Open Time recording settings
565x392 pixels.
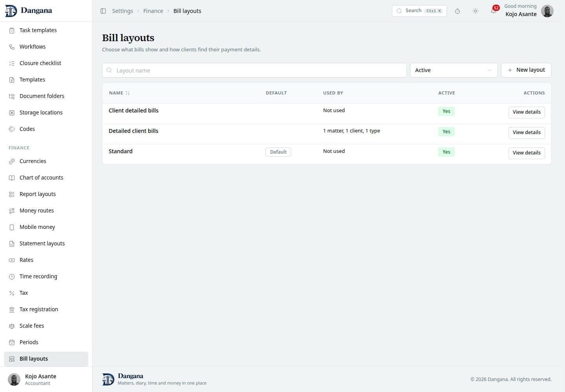tap(46, 276)
